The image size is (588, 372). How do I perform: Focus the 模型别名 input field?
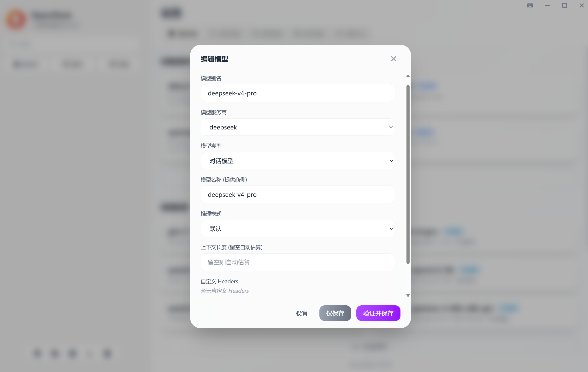coord(298,93)
